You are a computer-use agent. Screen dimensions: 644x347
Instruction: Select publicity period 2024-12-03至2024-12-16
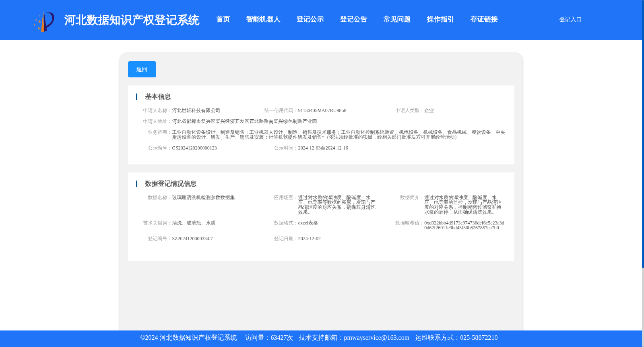tap(323, 148)
